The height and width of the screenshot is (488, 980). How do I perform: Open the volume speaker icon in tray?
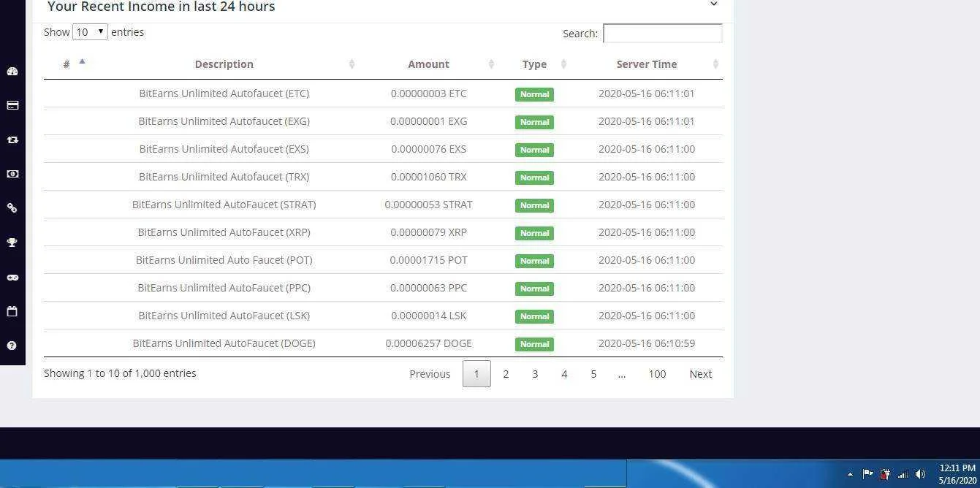[921, 474]
